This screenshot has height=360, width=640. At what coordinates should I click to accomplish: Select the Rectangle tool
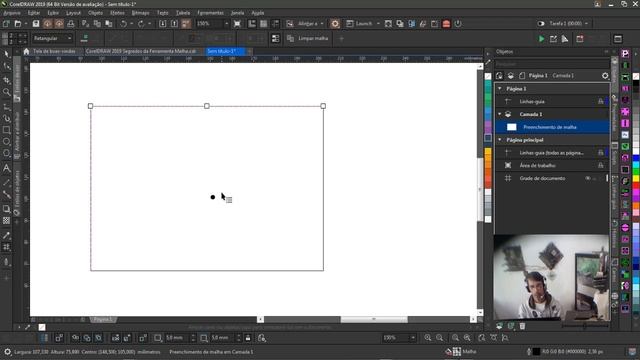(7, 130)
